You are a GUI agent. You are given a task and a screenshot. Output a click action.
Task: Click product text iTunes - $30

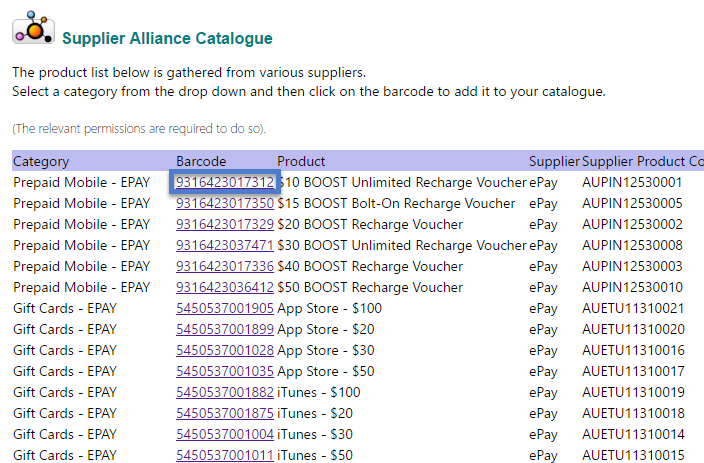point(315,434)
